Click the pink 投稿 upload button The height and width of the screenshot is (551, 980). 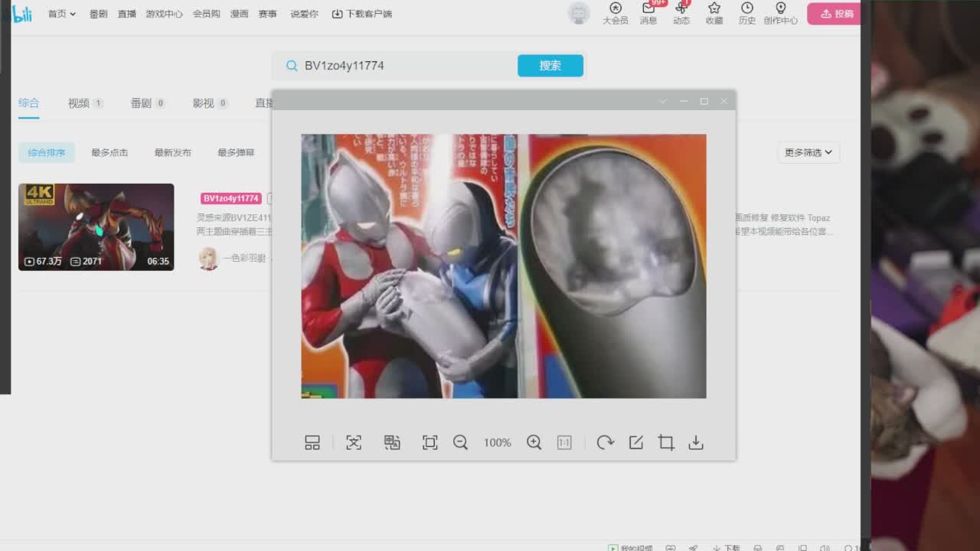[835, 14]
